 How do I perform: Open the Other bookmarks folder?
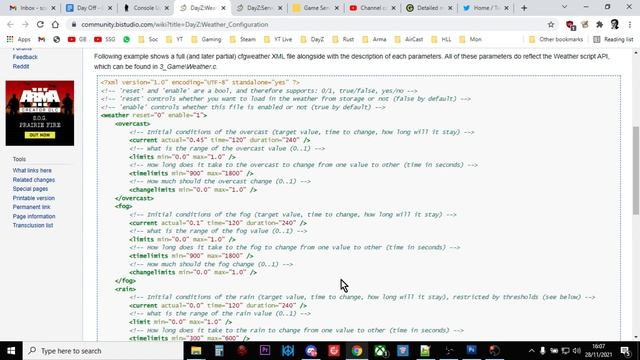(x=556, y=39)
